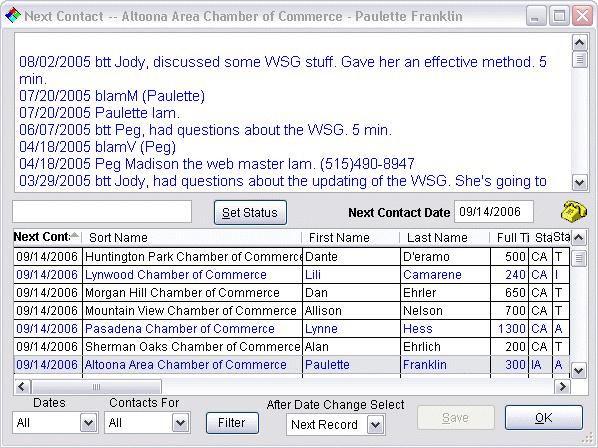Select Huntington Park Chamber of Commerce row
Viewport: 598px width, 448px height.
(292, 257)
